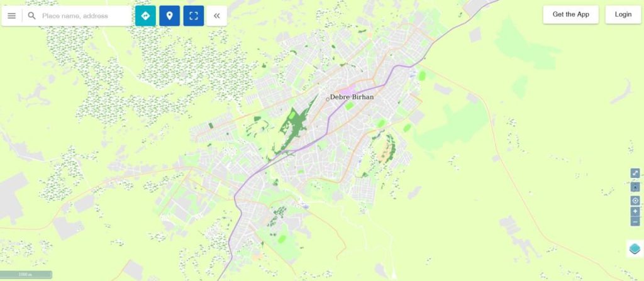The image size is (644, 281).
Task: Click the Debre Birhan city label
Action: click(x=352, y=97)
